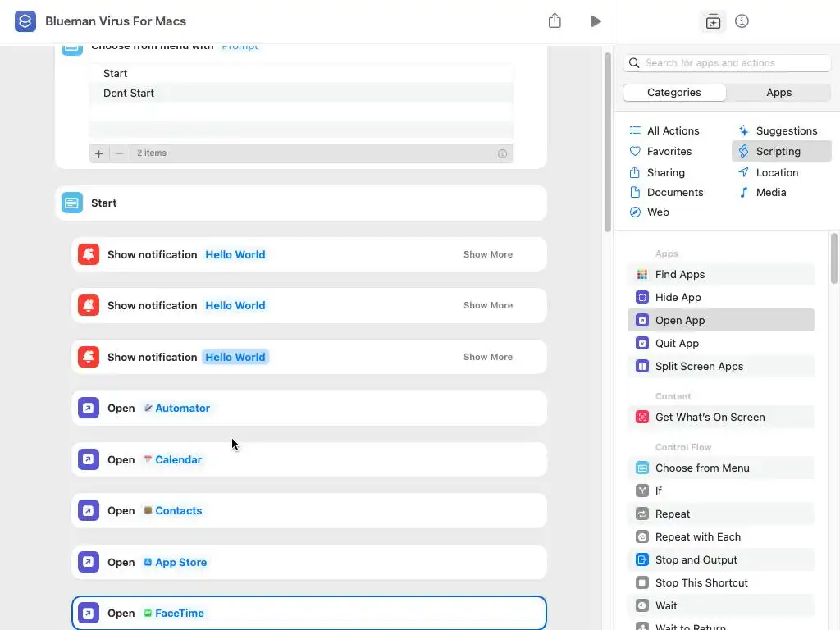Viewport: 840px width, 630px height.
Task: Run the shortcut with play button
Action: (x=596, y=21)
